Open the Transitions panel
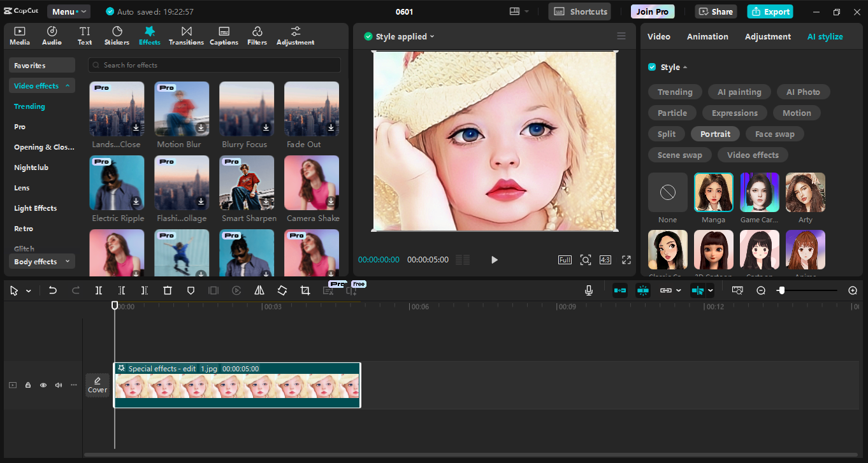868x463 pixels. coord(186,36)
